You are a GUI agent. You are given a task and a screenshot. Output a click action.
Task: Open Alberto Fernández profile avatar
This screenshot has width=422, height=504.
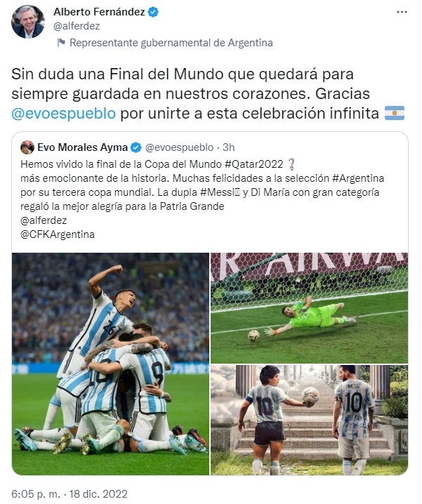pyautogui.click(x=27, y=22)
